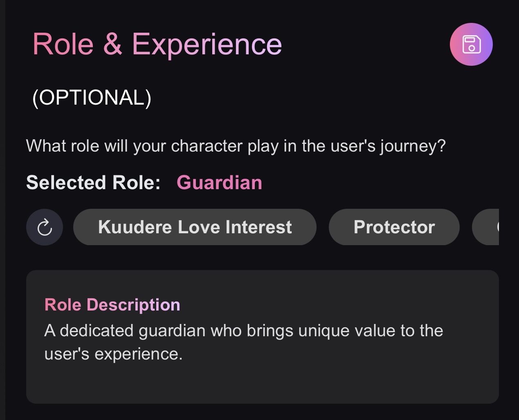Refresh the role suggestions
Image resolution: width=519 pixels, height=420 pixels.
45,227
